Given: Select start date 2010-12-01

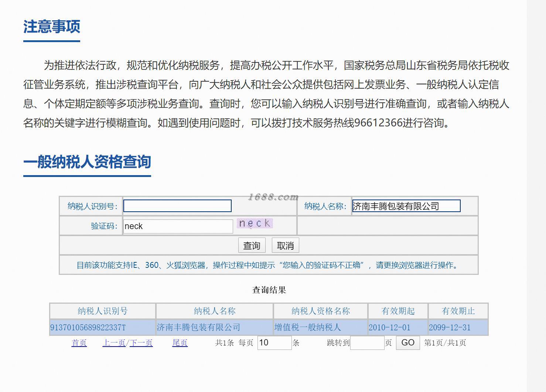Looking at the screenshot, I should point(398,327).
